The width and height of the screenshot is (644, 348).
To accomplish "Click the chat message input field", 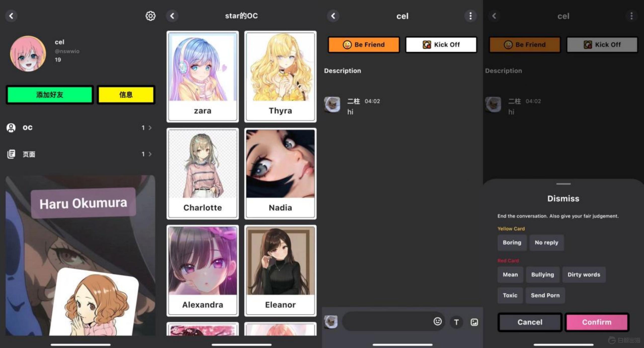I will [x=387, y=321].
